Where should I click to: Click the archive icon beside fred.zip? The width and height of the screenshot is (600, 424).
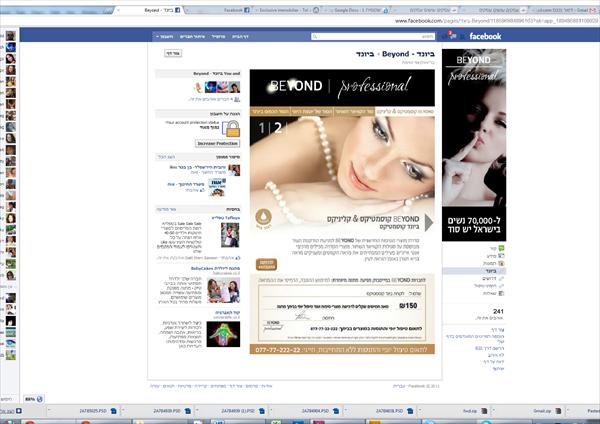coord(484,411)
